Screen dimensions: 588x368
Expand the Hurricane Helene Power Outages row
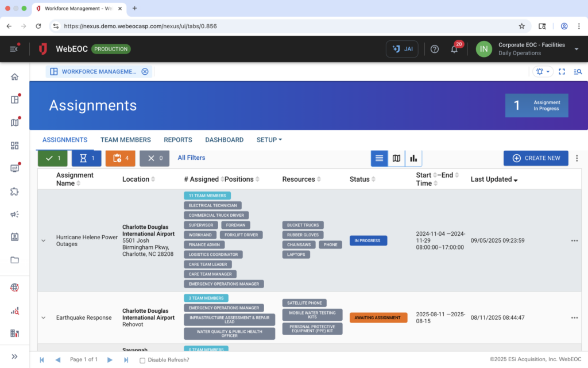[44, 240]
